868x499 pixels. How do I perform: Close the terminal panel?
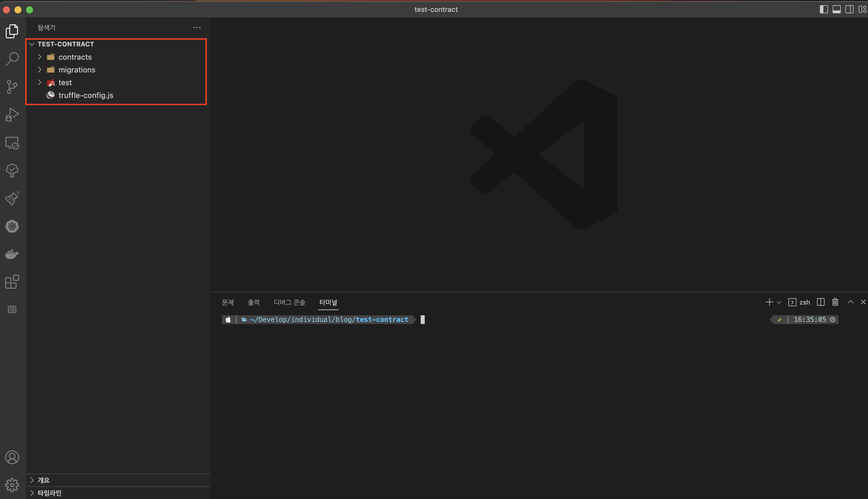pyautogui.click(x=863, y=302)
